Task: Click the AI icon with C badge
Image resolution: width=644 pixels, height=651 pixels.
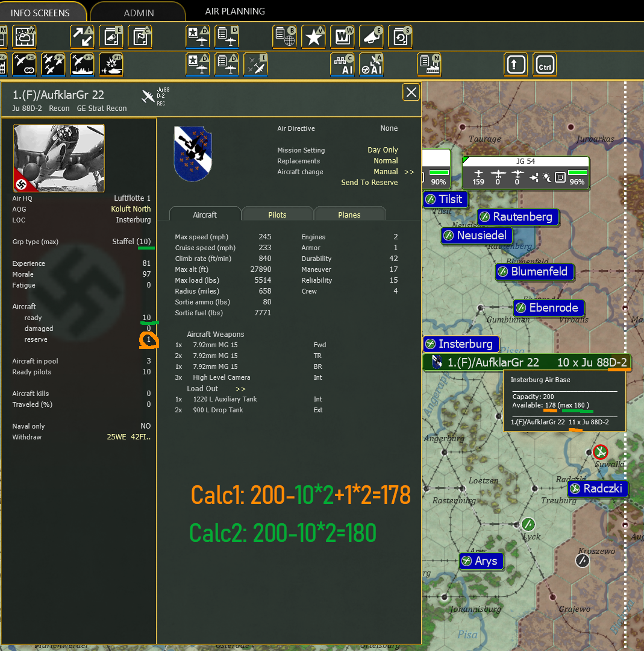Action: click(x=342, y=64)
